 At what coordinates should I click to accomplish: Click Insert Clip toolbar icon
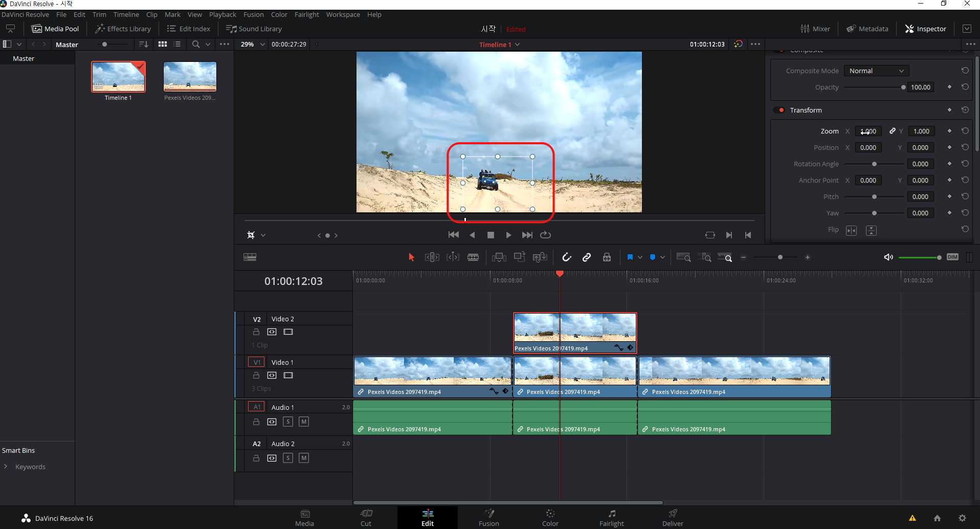[x=499, y=257]
